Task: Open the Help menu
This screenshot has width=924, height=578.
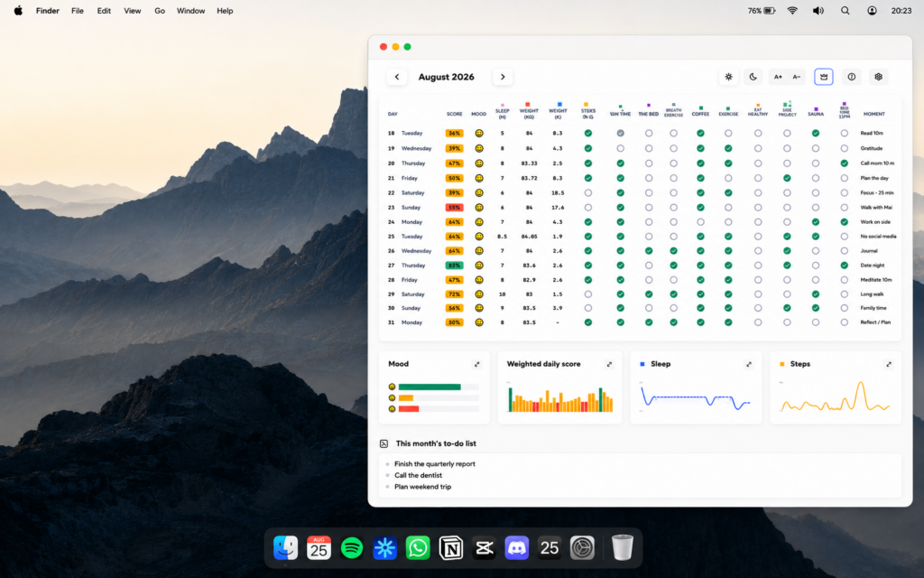Action: tap(225, 11)
